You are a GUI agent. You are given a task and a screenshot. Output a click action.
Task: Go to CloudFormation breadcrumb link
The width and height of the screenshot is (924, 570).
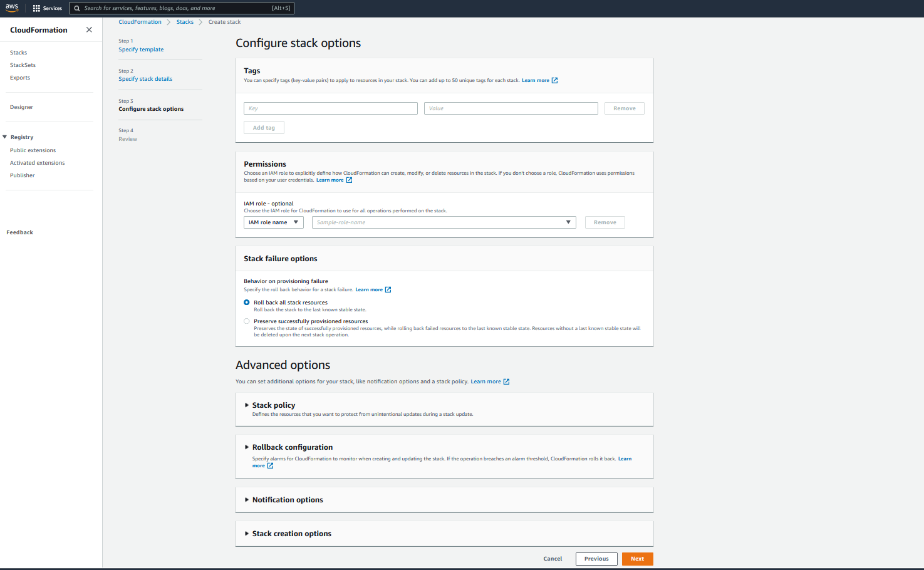(140, 22)
